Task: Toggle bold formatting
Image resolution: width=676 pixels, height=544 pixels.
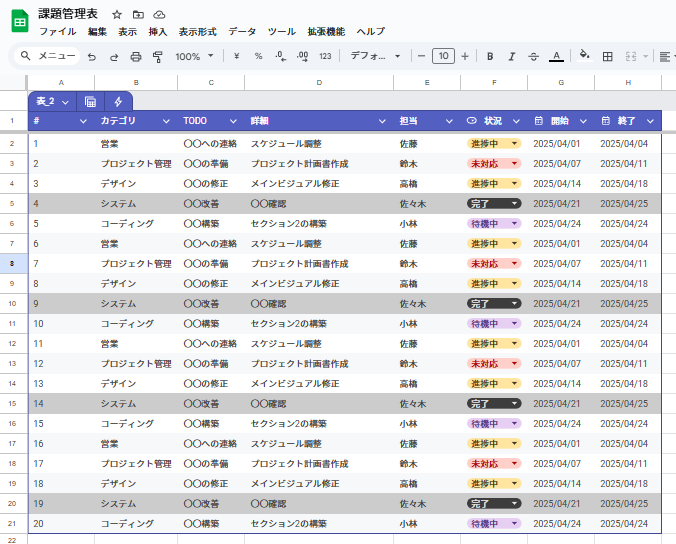Action: [x=490, y=56]
